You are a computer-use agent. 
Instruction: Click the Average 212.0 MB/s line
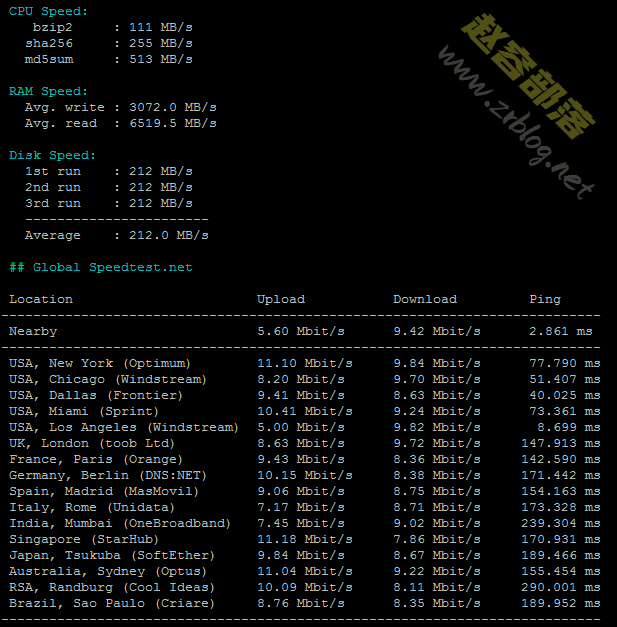[117, 235]
